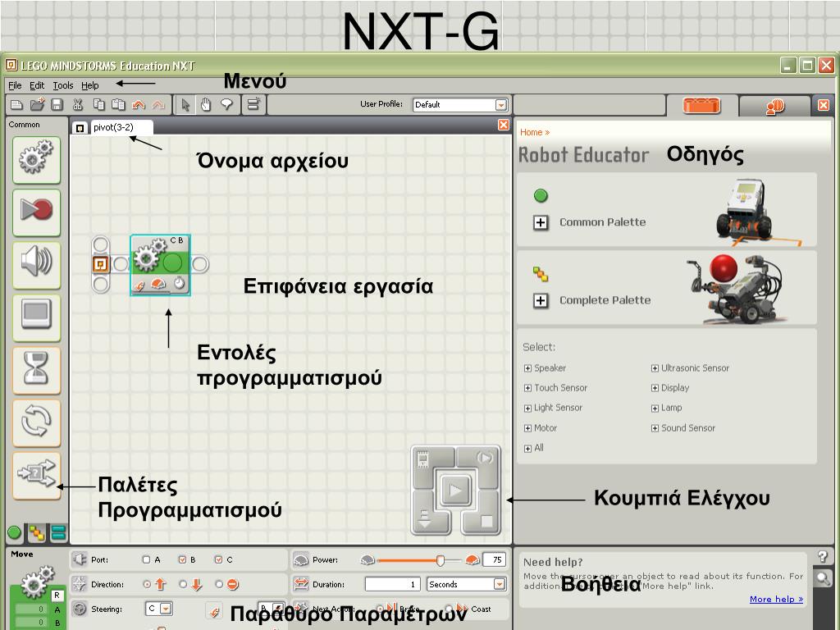Select the Wait hourglass block
Screen dimensions: 840x630
pyautogui.click(x=36, y=370)
